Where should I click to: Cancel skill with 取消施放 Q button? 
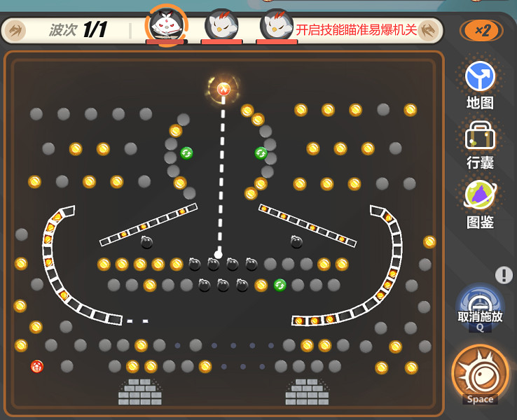click(480, 308)
